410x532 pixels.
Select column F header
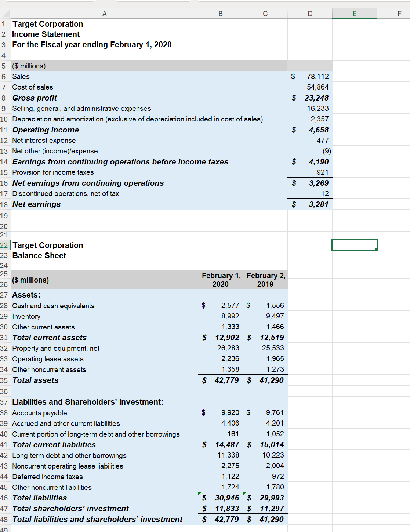399,14
